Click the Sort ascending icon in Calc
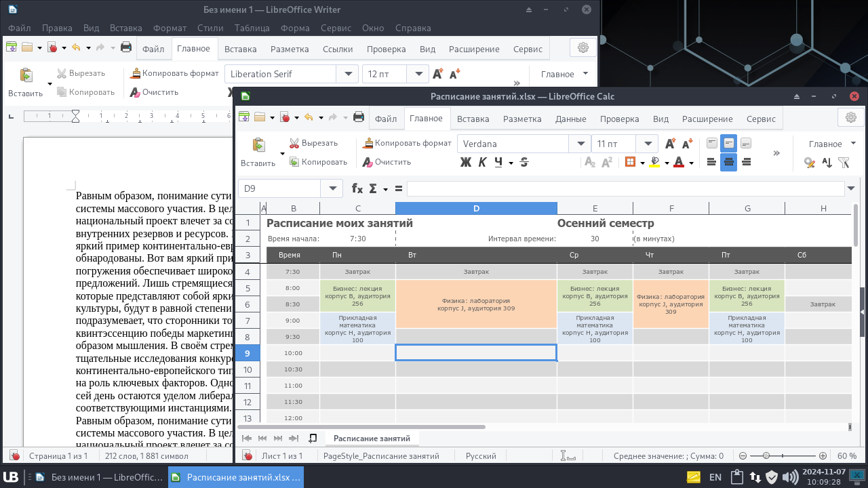 tap(827, 162)
